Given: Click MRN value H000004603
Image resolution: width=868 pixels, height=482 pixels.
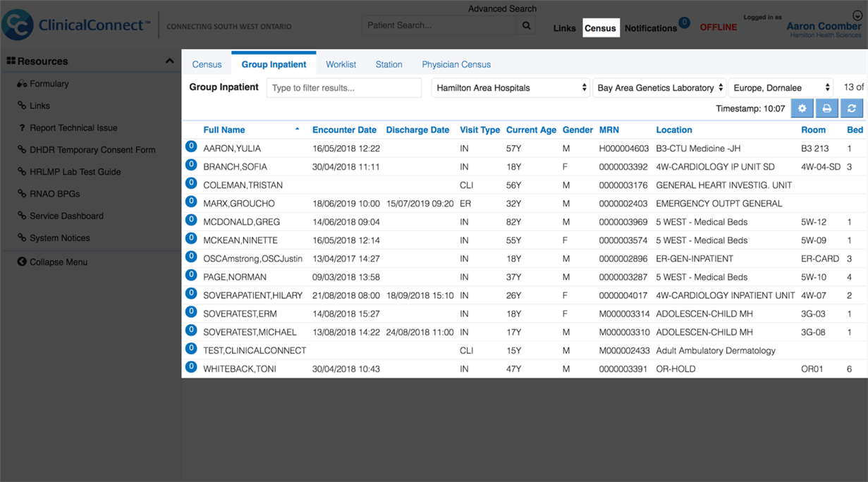Looking at the screenshot, I should [x=624, y=149].
